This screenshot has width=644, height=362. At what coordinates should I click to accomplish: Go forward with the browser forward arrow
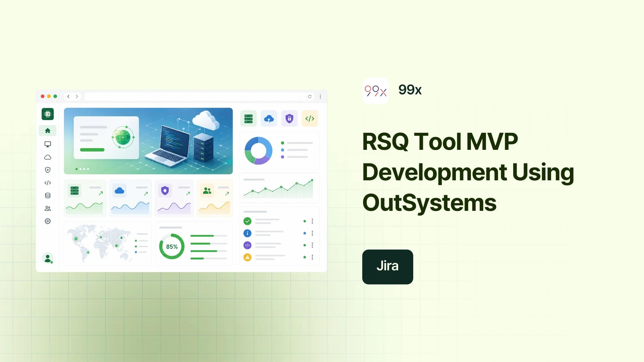pos(77,97)
